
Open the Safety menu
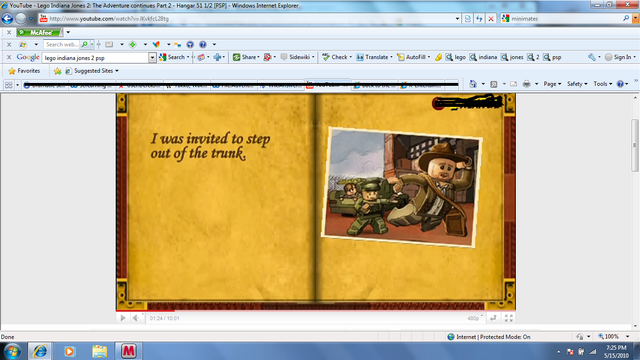point(577,84)
